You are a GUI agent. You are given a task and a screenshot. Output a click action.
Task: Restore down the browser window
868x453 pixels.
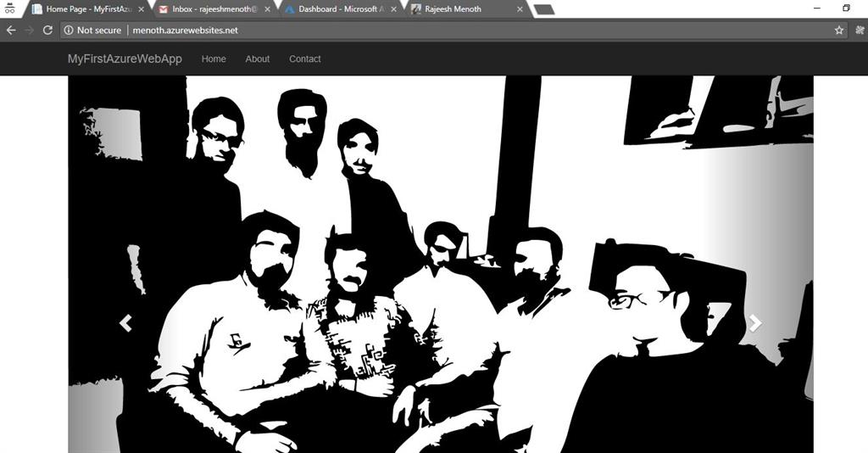point(846,8)
